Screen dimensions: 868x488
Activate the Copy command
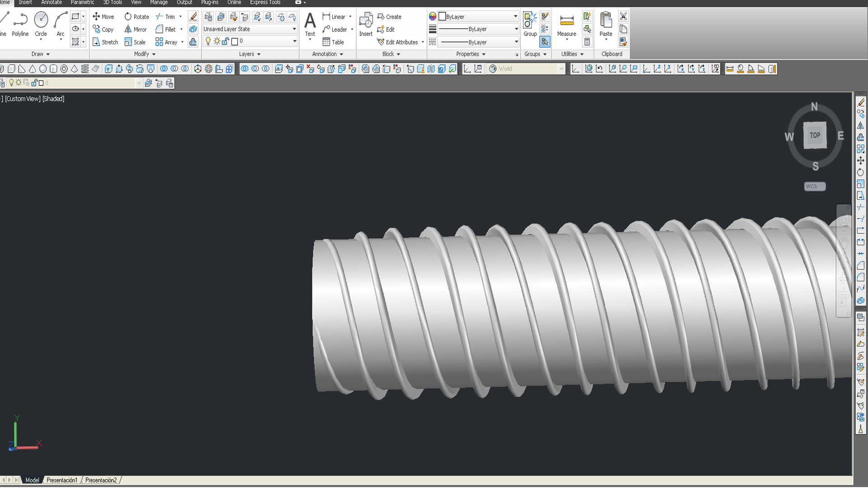point(103,29)
